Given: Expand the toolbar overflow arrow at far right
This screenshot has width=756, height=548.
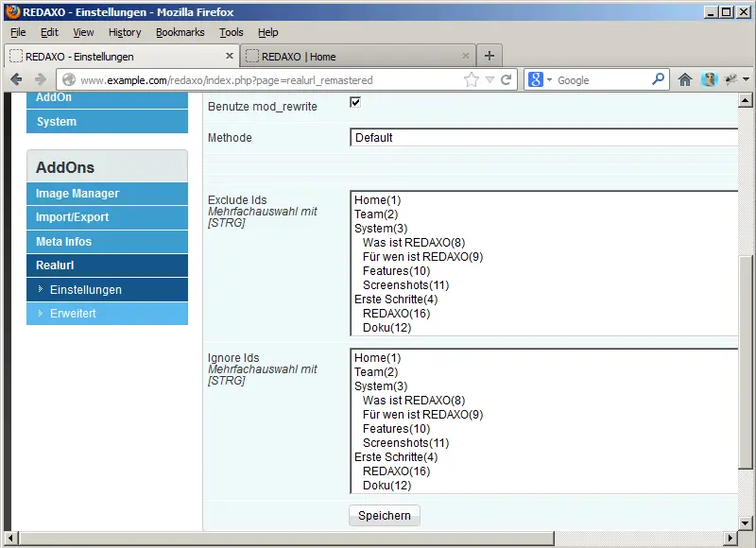Looking at the screenshot, I should pos(746,79).
